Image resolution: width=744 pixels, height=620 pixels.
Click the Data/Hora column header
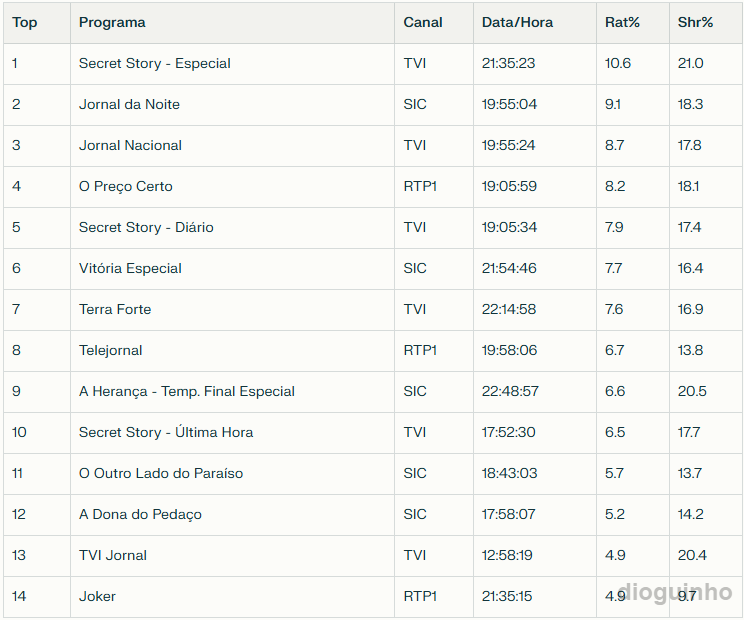point(517,22)
